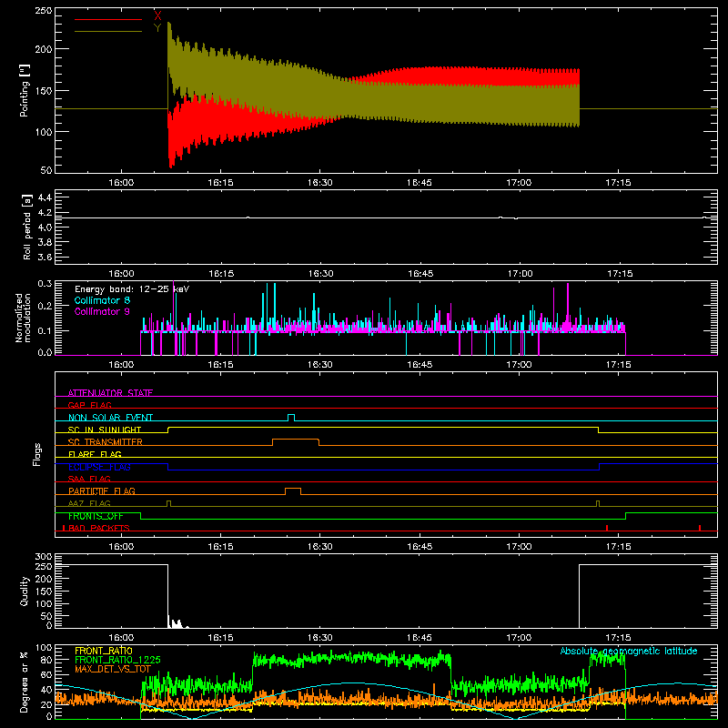Click the SAA_FLAG label
This screenshot has height=728, width=728.
tap(89, 479)
